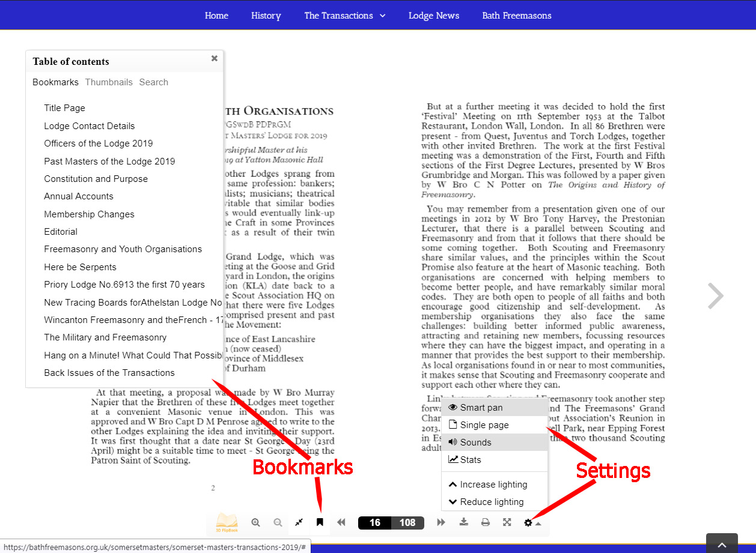Open the Editorial bookmark
The height and width of the screenshot is (553, 756).
(x=61, y=232)
